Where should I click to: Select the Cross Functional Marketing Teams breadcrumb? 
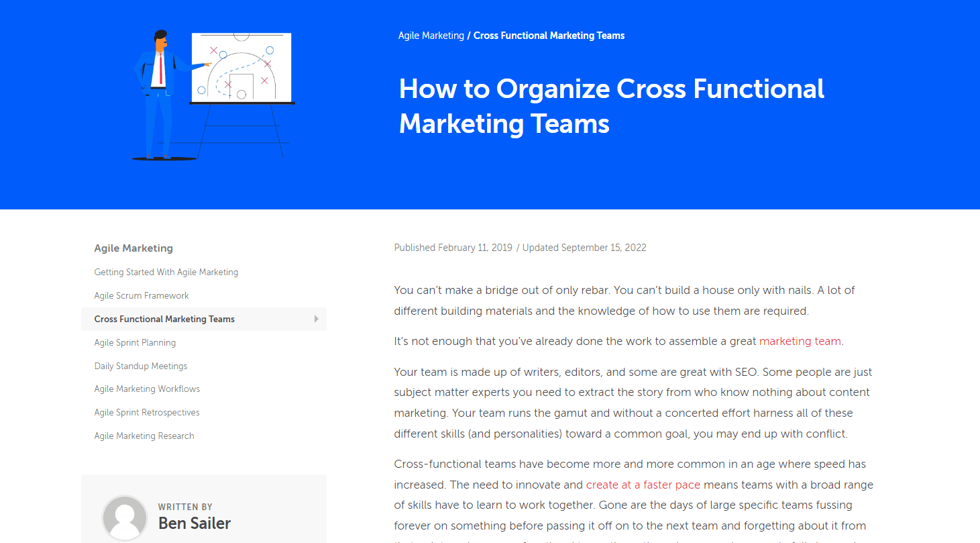549,36
